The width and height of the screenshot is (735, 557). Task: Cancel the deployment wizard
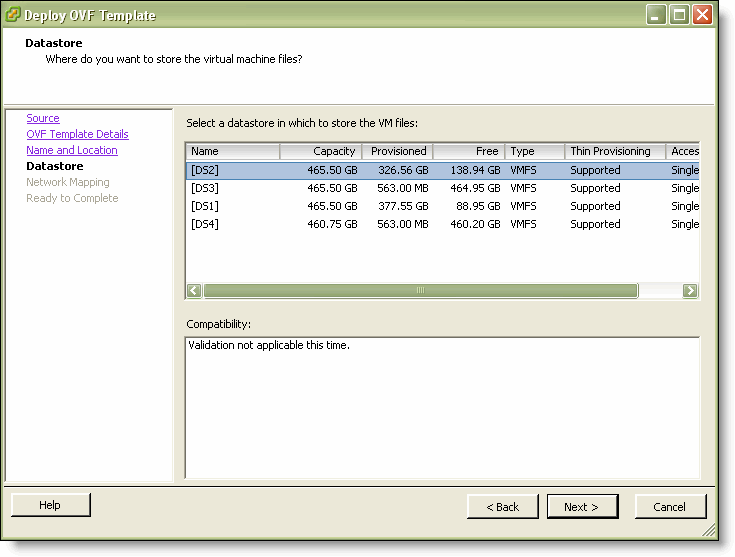coord(670,507)
